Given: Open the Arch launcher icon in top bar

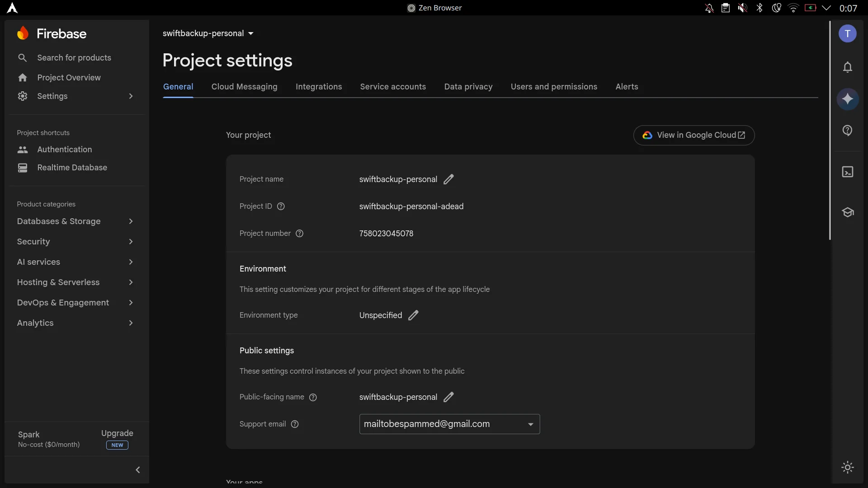Looking at the screenshot, I should click(12, 8).
